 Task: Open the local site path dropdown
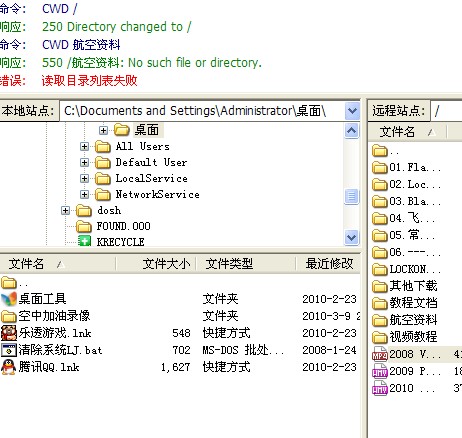[x=352, y=111]
